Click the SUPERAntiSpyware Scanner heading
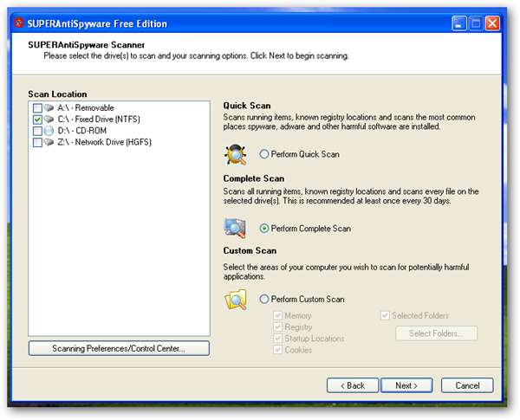 pyautogui.click(x=86, y=45)
